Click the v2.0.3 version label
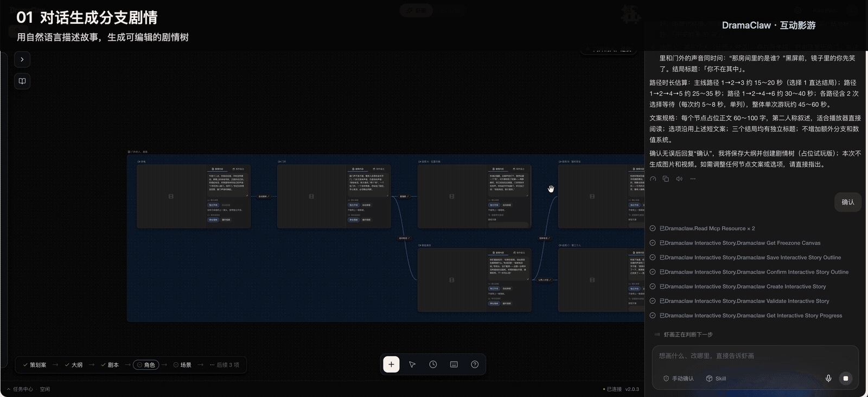 point(632,389)
